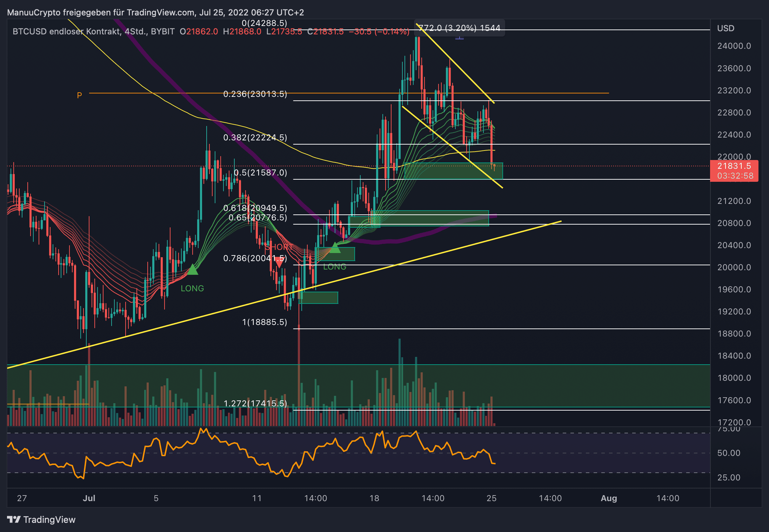Click the Aug date on time axis
The image size is (769, 532).
pyautogui.click(x=609, y=498)
